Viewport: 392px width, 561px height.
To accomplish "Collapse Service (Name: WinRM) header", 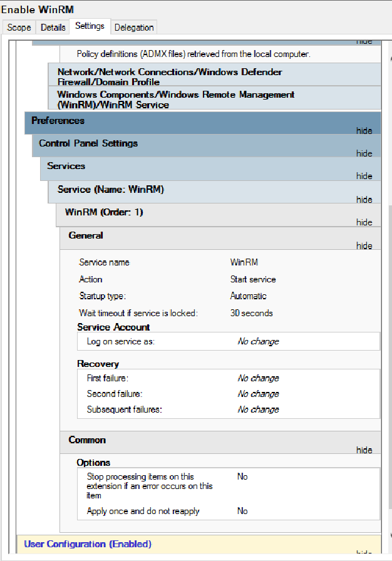I will coord(215,192).
